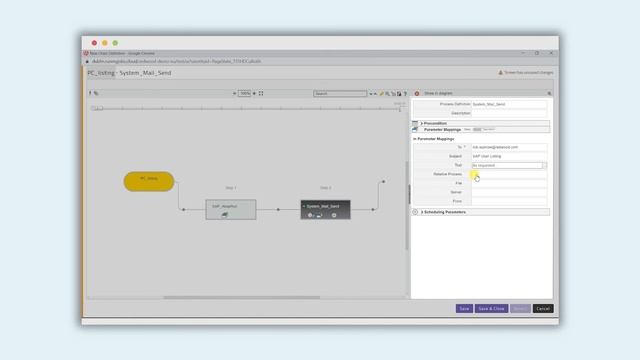Click the Save & Close button

491,309
